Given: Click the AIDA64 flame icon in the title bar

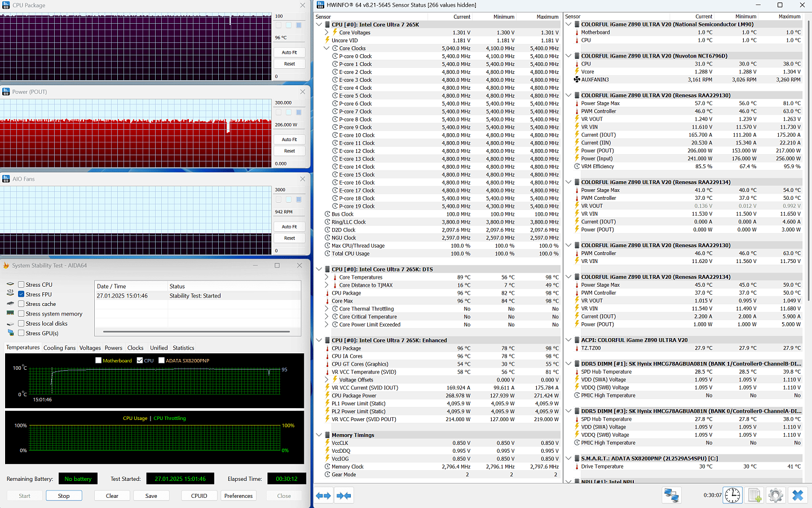Looking at the screenshot, I should click(x=6, y=265).
